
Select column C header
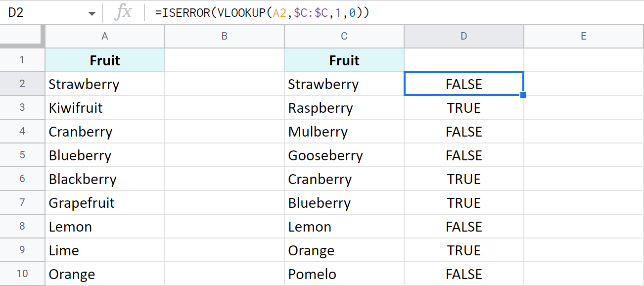344,36
